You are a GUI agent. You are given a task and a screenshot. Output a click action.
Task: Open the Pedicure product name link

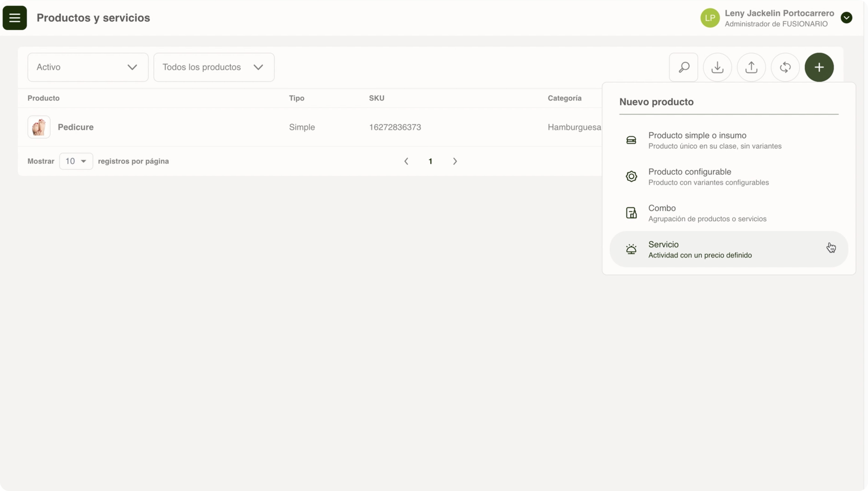(x=75, y=127)
